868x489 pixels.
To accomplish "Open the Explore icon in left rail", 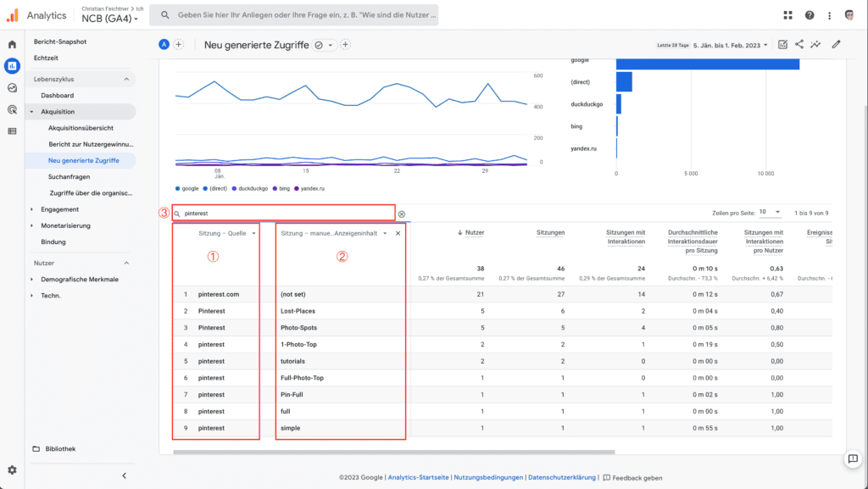I will (x=12, y=87).
